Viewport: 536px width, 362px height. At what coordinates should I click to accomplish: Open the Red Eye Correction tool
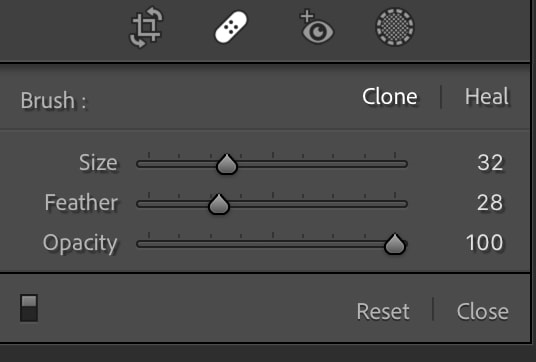[317, 27]
